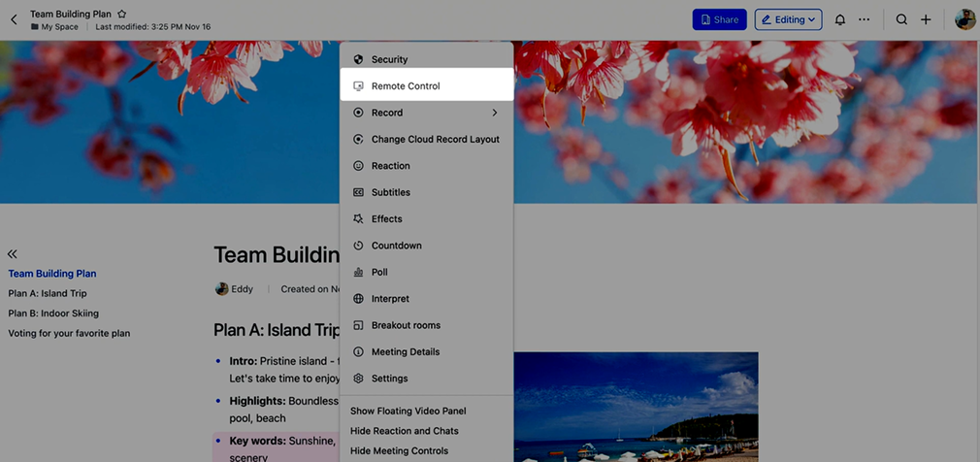This screenshot has height=462, width=980.
Task: Toggle Hide Reaction and Chats
Action: pyautogui.click(x=404, y=431)
